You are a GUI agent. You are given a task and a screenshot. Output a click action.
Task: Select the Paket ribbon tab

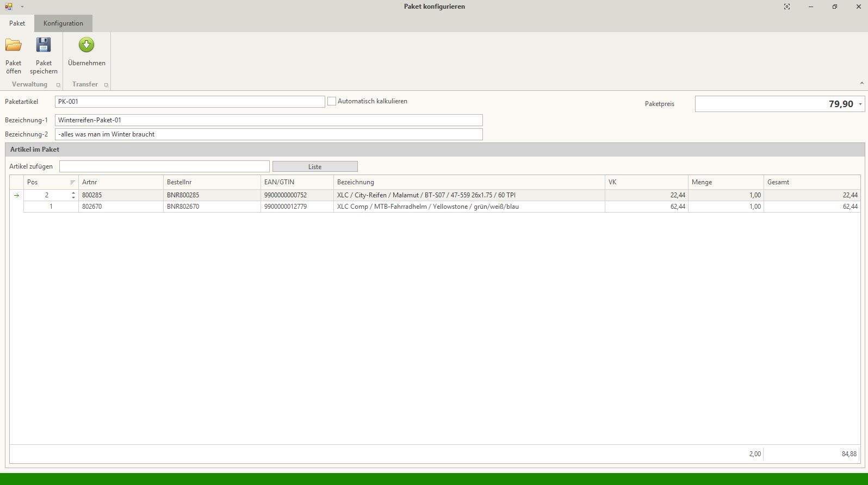[x=17, y=23]
